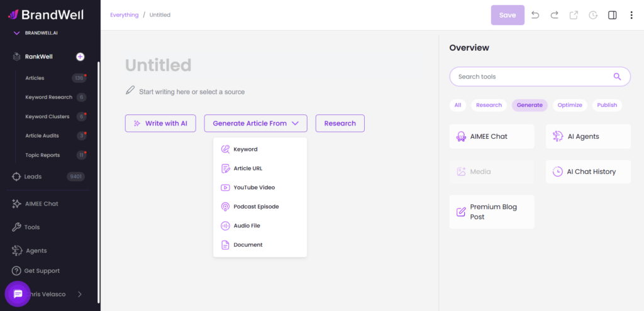Open the Everything breadcrumb link
This screenshot has height=311, width=644.
125,15
